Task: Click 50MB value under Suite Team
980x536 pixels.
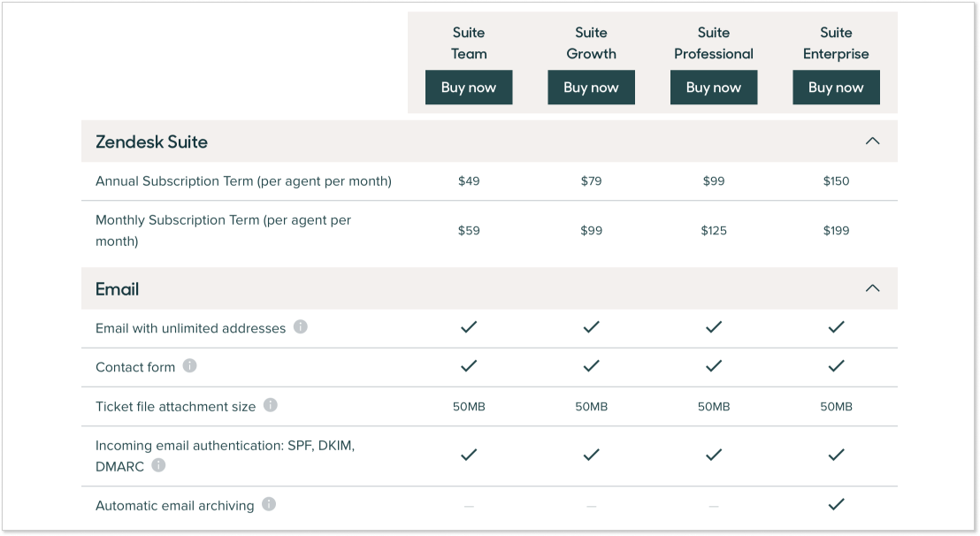Action: (469, 407)
